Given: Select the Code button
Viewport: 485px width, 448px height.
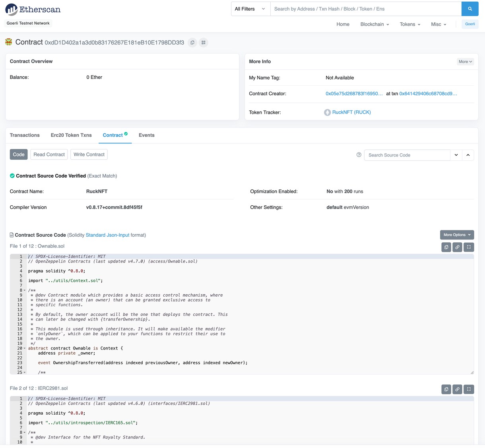Looking at the screenshot, I should pyautogui.click(x=19, y=154).
